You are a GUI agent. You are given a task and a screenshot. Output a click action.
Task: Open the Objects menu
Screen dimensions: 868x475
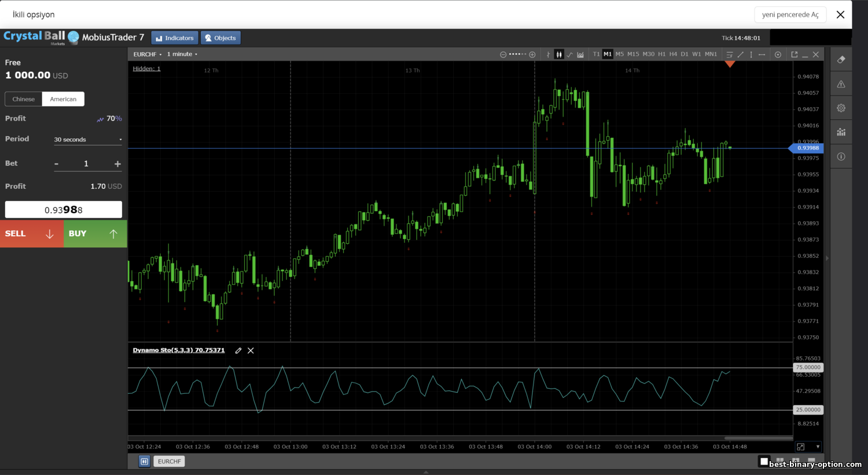click(220, 38)
